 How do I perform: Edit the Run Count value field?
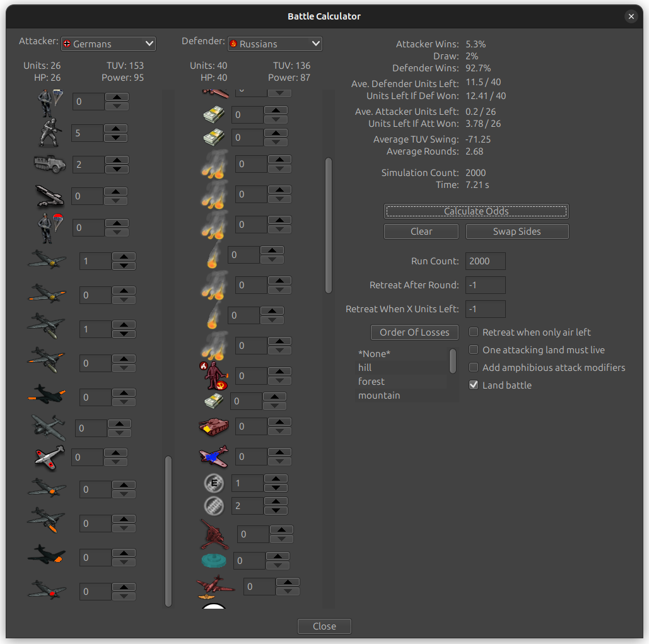tap(485, 261)
